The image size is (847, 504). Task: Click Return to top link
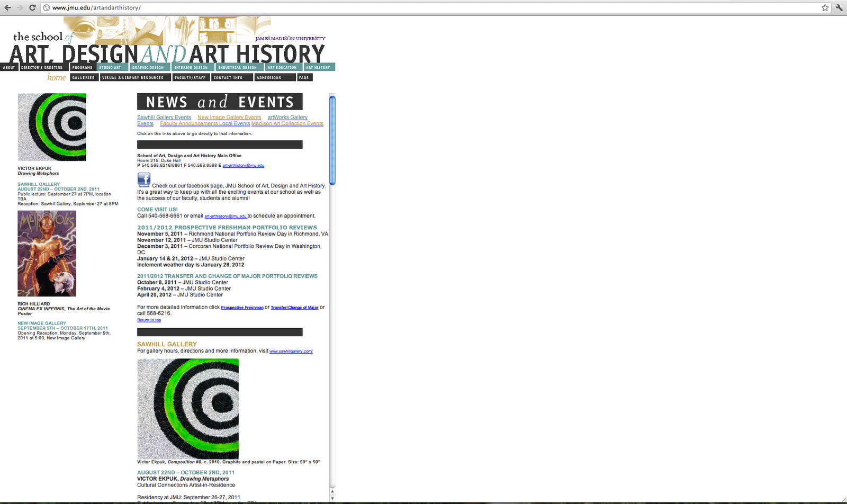pyautogui.click(x=149, y=320)
